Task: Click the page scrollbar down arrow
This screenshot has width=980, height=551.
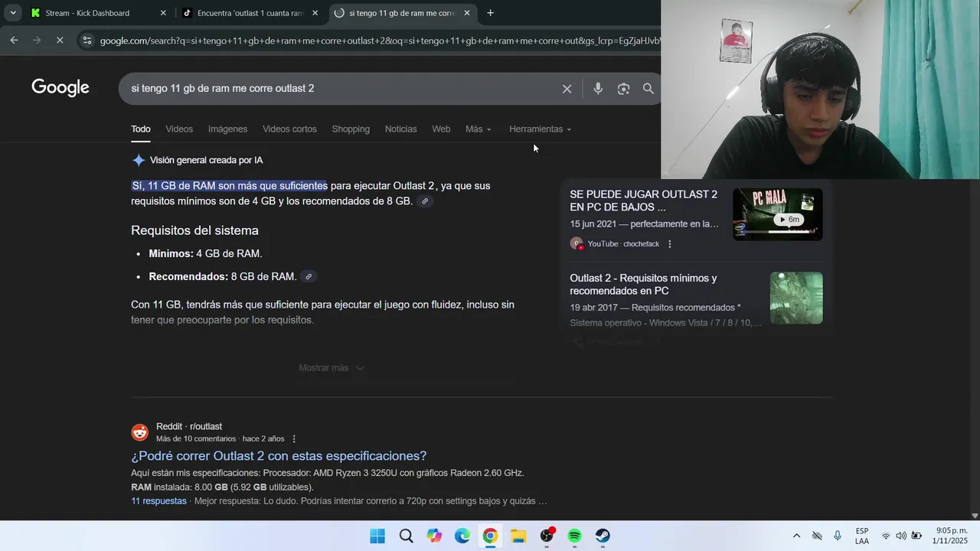Action: click(975, 516)
